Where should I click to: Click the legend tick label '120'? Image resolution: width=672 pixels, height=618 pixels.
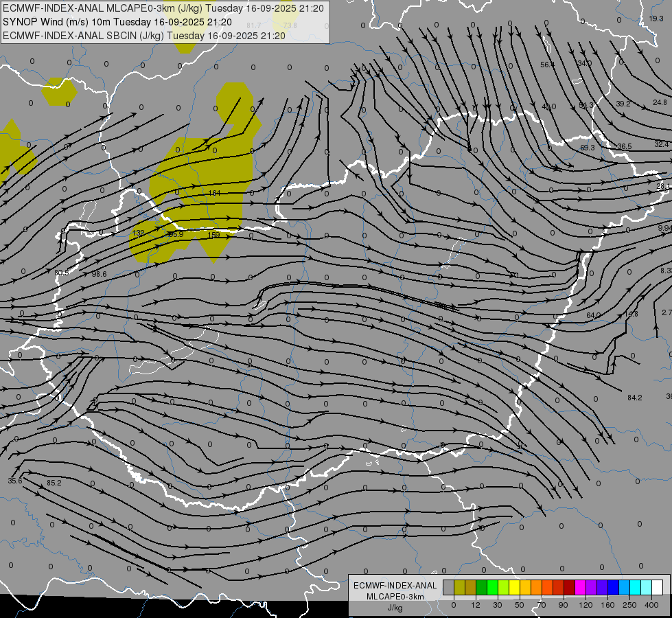586,605
